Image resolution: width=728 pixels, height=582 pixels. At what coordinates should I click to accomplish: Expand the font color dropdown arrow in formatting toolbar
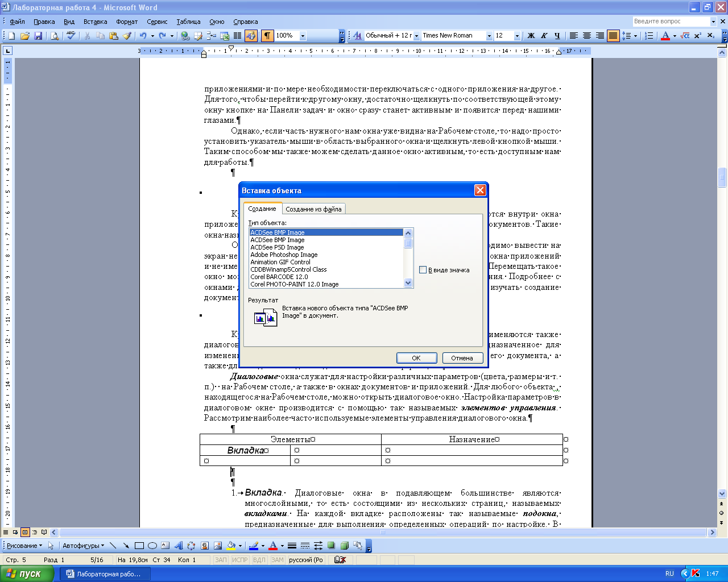(675, 36)
